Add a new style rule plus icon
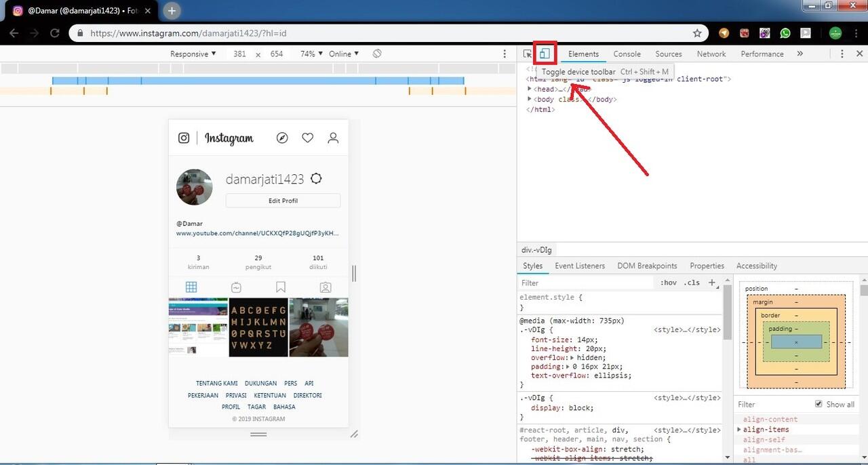868x465 pixels. click(711, 283)
